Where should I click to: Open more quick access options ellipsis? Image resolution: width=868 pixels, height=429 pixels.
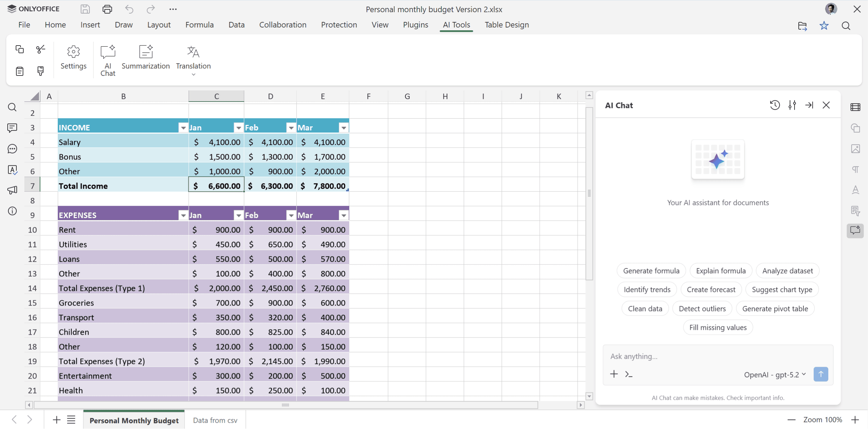pyautogui.click(x=173, y=9)
